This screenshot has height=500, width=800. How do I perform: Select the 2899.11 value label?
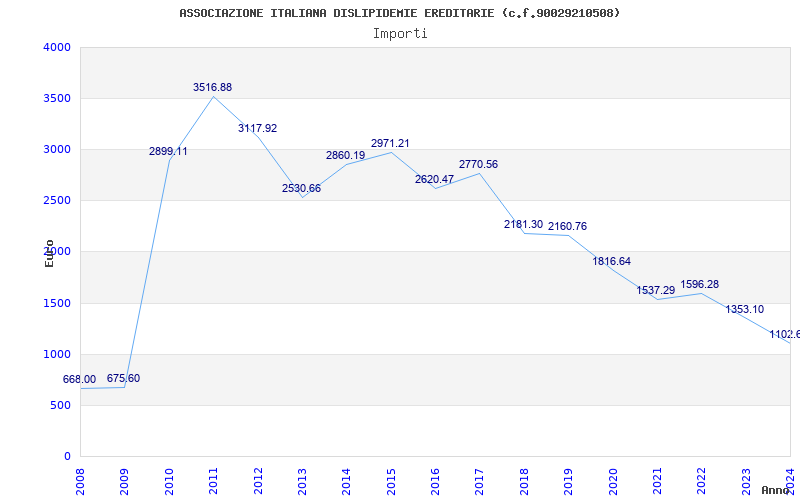tap(168, 152)
